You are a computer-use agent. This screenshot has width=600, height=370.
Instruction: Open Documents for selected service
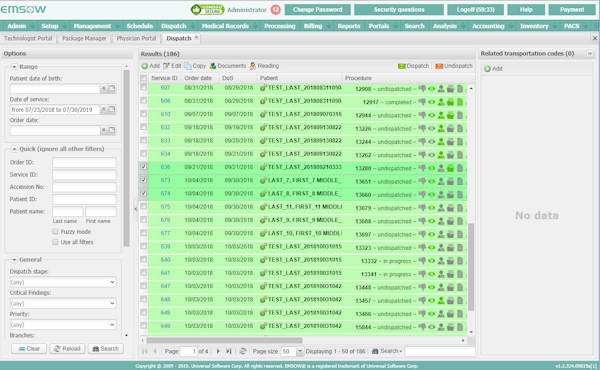(x=227, y=66)
